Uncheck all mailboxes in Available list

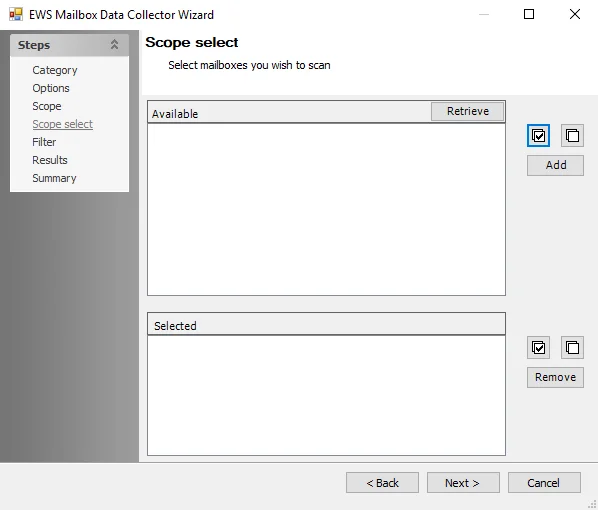572,135
